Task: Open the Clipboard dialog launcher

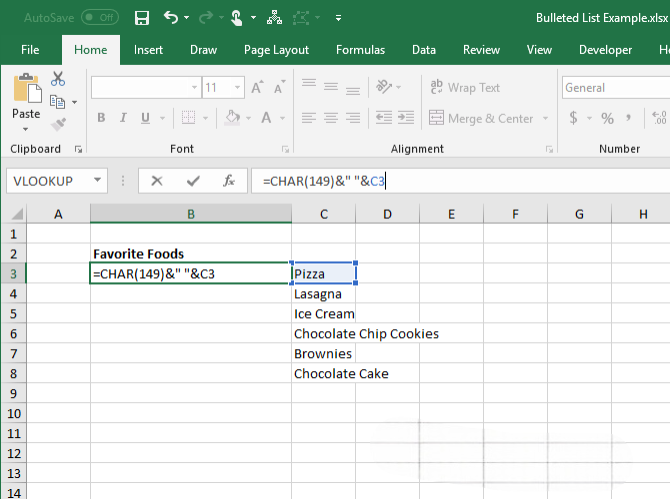Action: point(78,149)
